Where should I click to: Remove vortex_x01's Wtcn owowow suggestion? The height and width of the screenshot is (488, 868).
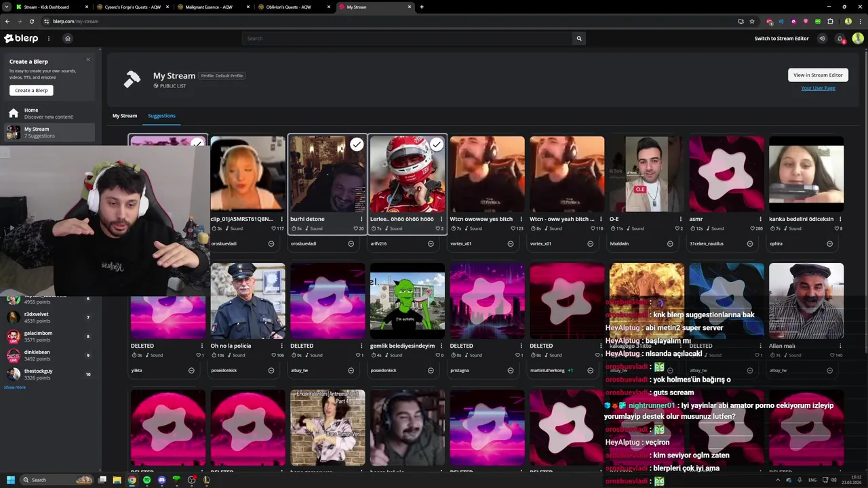511,244
